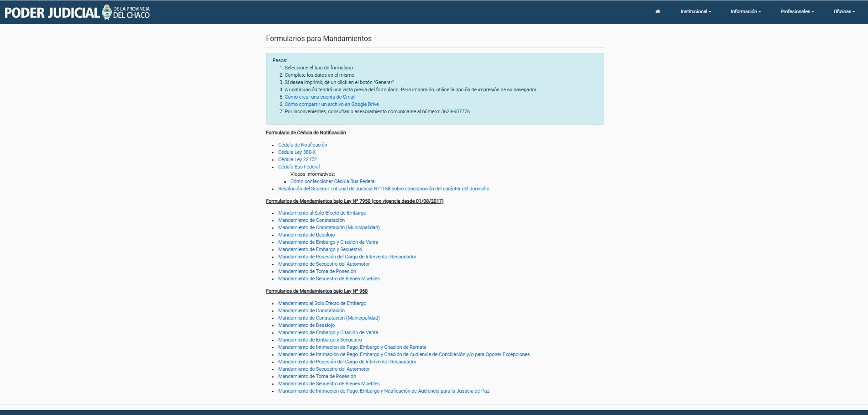Open Resolución del Superior Tribunal N°1158 link
Screen dimensions: 868x415
pos(383,189)
